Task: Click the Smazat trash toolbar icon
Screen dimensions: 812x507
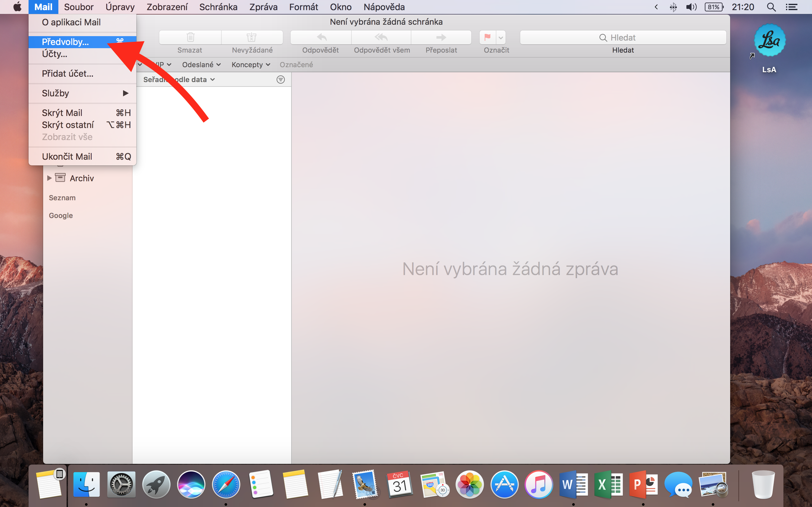Action: [x=190, y=37]
